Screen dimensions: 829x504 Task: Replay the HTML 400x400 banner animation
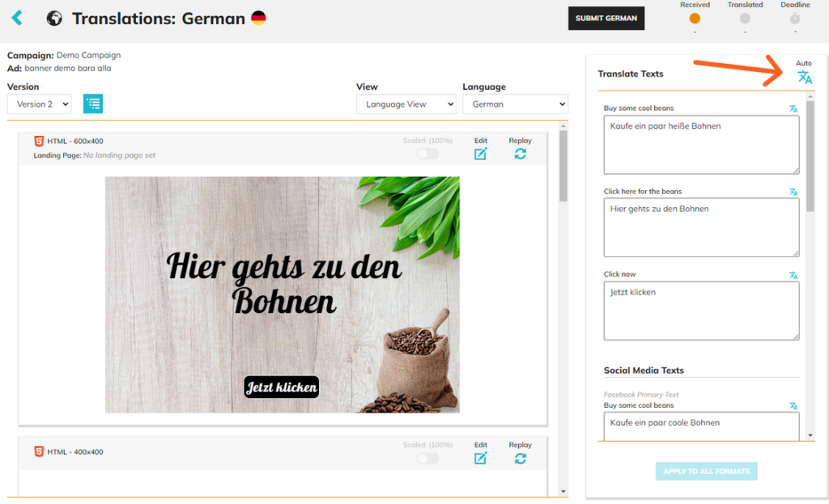521,458
